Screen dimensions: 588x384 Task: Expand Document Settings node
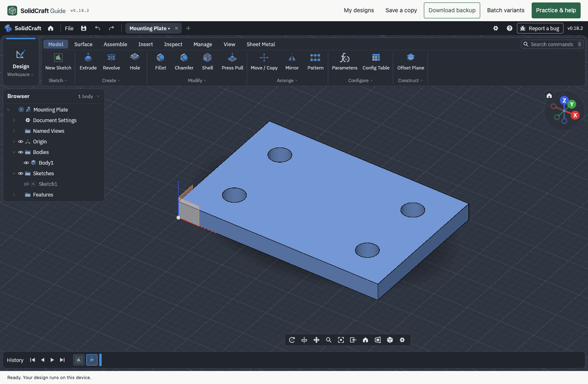(14, 121)
